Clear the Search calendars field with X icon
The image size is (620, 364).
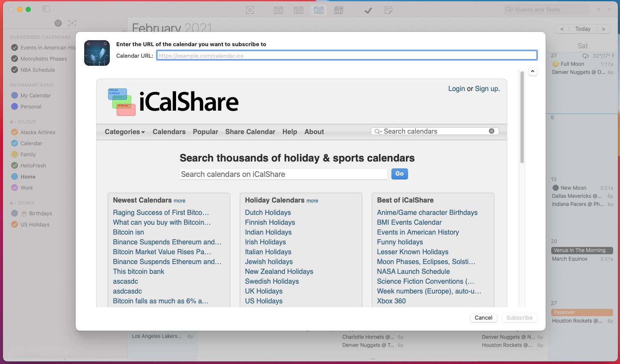click(x=491, y=131)
